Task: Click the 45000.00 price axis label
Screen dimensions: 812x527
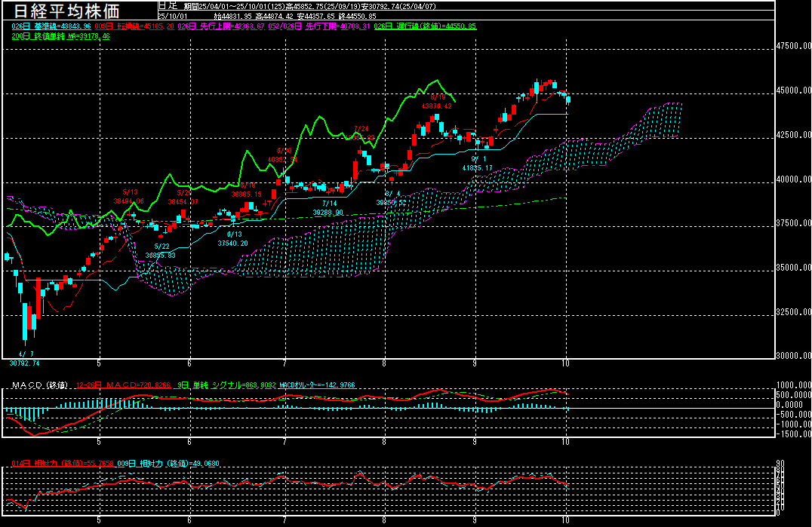Action: coord(794,90)
